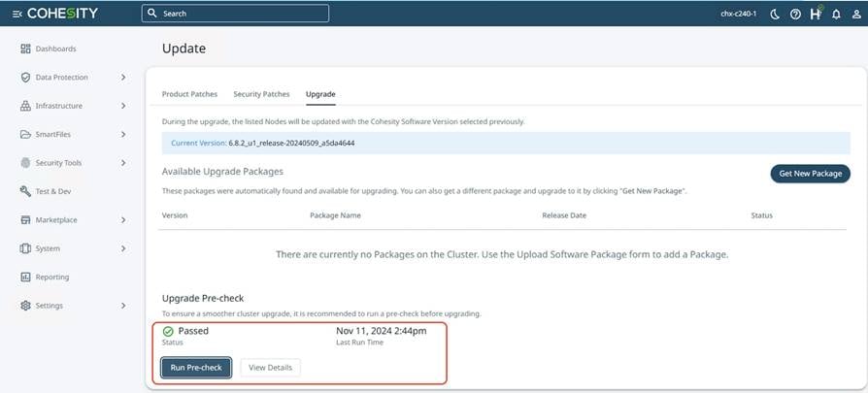
Task: Click the Dashboards grid icon
Action: coord(25,49)
